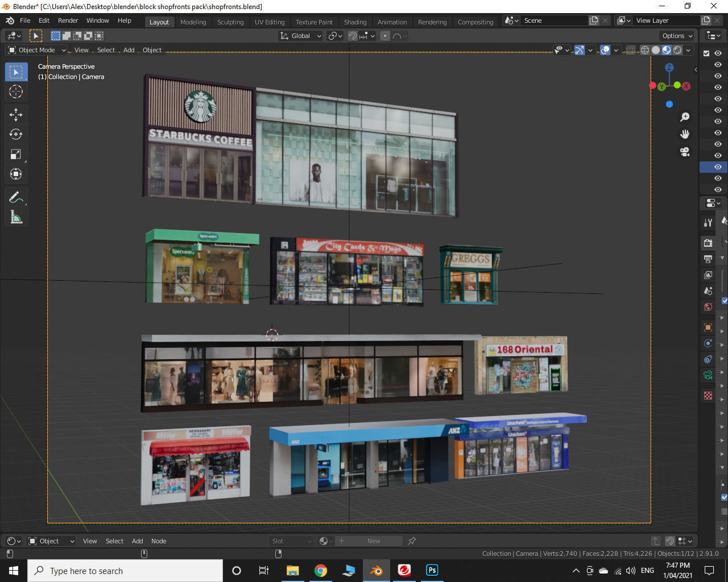Open the node editor Object type dropdown
Image resolution: width=728 pixels, height=582 pixels.
pyautogui.click(x=51, y=541)
